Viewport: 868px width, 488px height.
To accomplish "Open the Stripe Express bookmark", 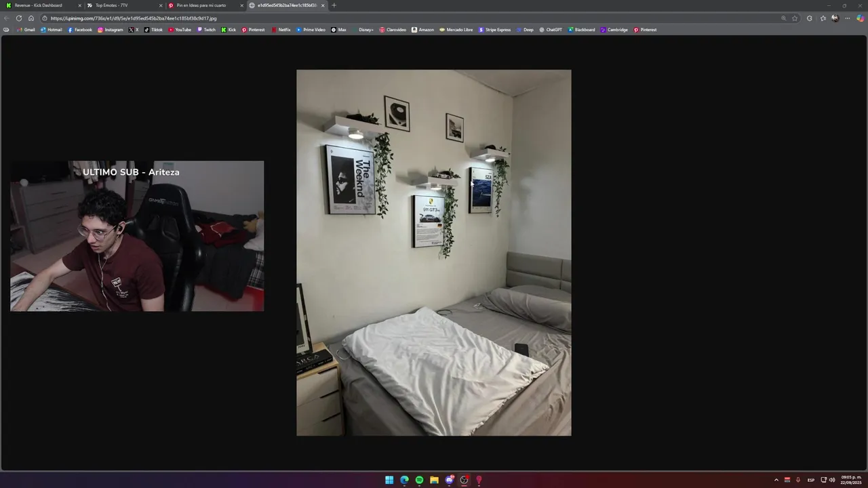I will click(x=494, y=30).
